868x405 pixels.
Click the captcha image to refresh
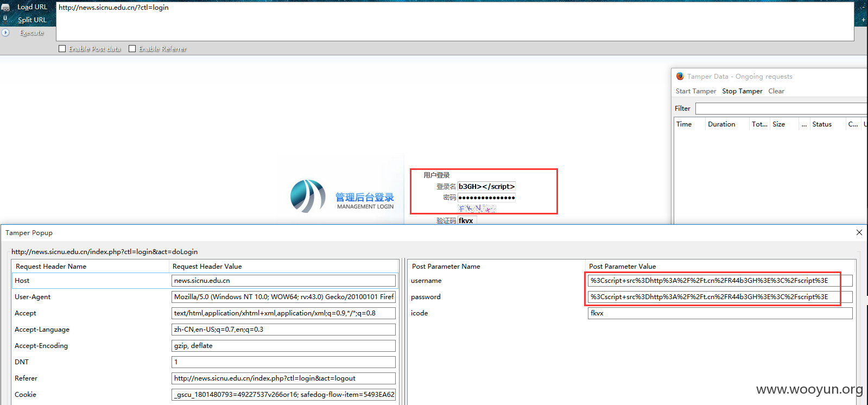point(477,208)
